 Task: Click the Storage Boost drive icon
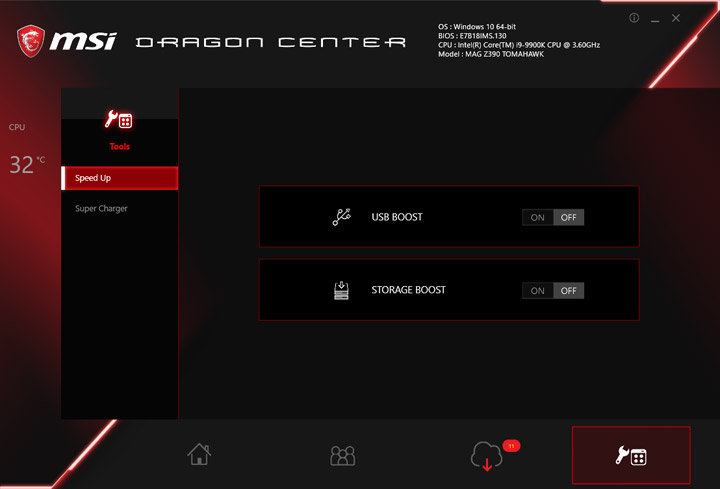pyautogui.click(x=341, y=290)
